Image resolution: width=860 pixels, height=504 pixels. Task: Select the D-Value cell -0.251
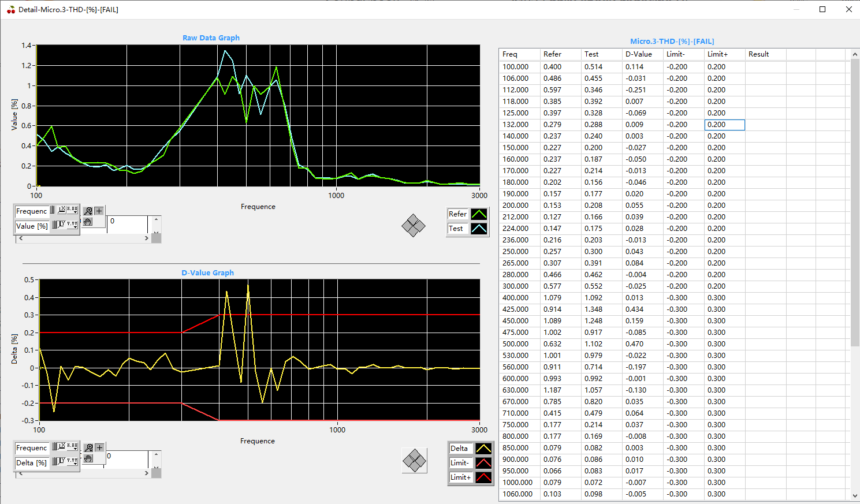(x=642, y=90)
